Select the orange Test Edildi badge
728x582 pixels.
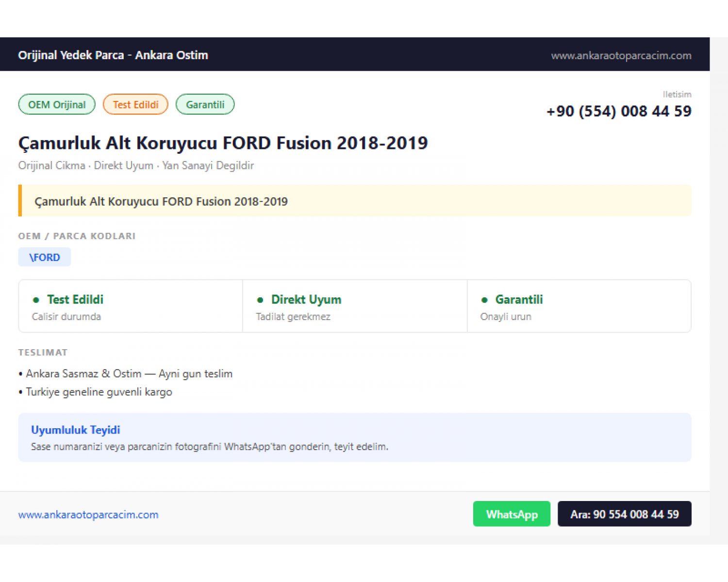point(135,104)
